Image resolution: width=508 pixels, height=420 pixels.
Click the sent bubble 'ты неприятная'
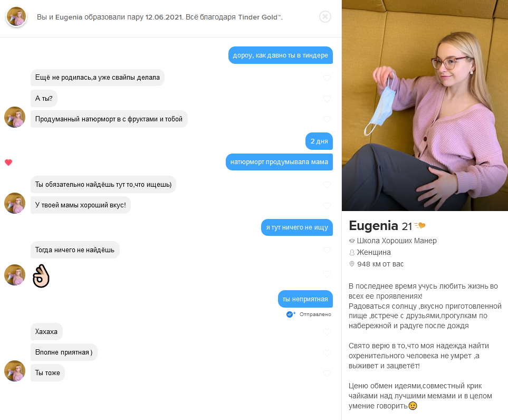tap(305, 299)
